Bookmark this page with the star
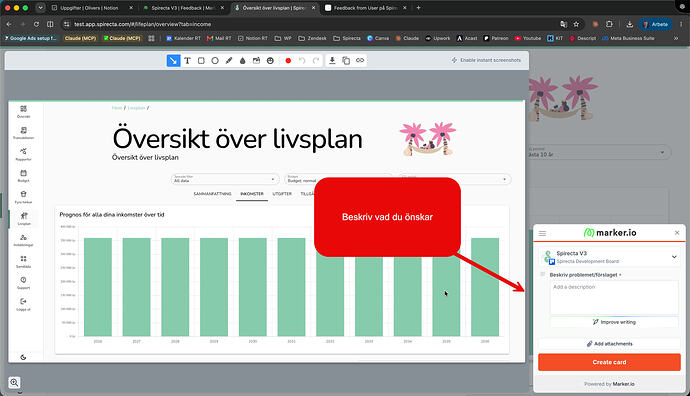Viewport: 690px width, 396px height. click(576, 24)
